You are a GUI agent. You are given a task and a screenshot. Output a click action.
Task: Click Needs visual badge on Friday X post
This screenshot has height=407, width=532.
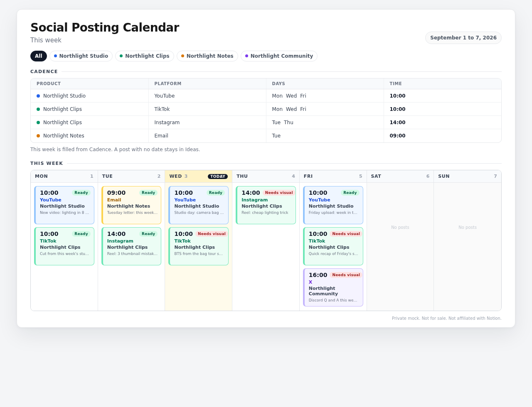tap(346, 275)
